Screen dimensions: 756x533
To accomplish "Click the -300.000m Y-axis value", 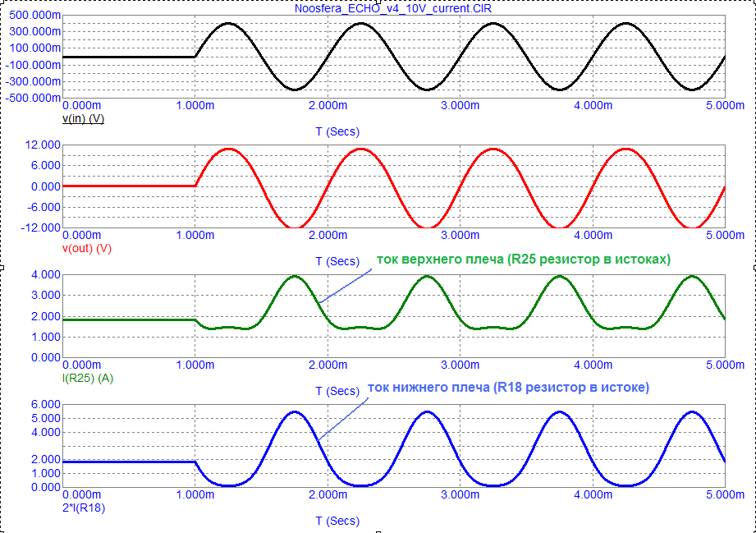I will [x=34, y=81].
